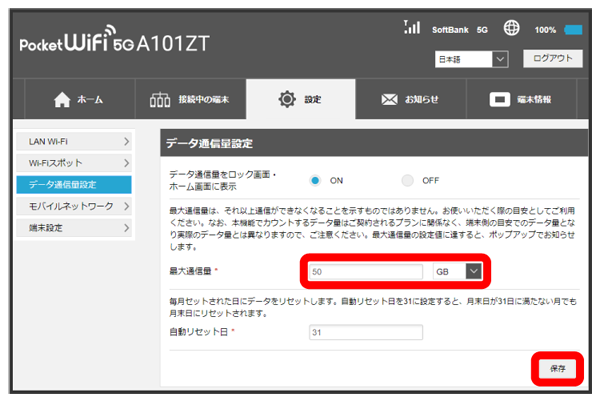Click the 保存 save button
This screenshot has width=600, height=401.
click(557, 369)
